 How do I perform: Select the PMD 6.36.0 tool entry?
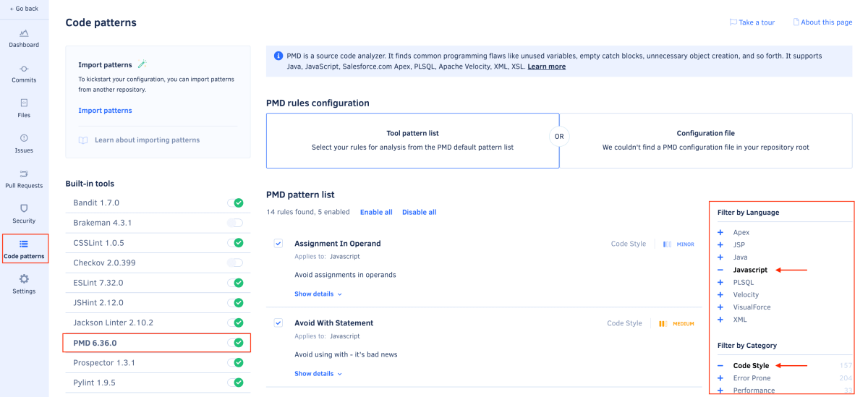157,343
